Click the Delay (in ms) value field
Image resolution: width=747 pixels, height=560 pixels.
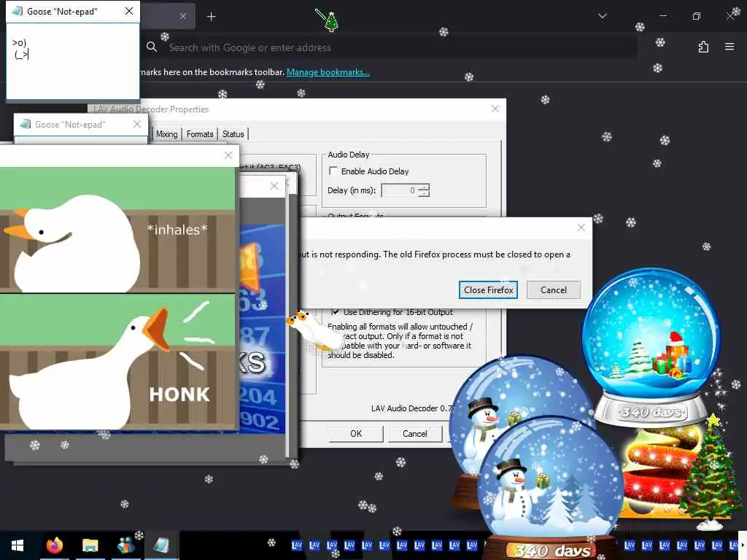coord(400,190)
